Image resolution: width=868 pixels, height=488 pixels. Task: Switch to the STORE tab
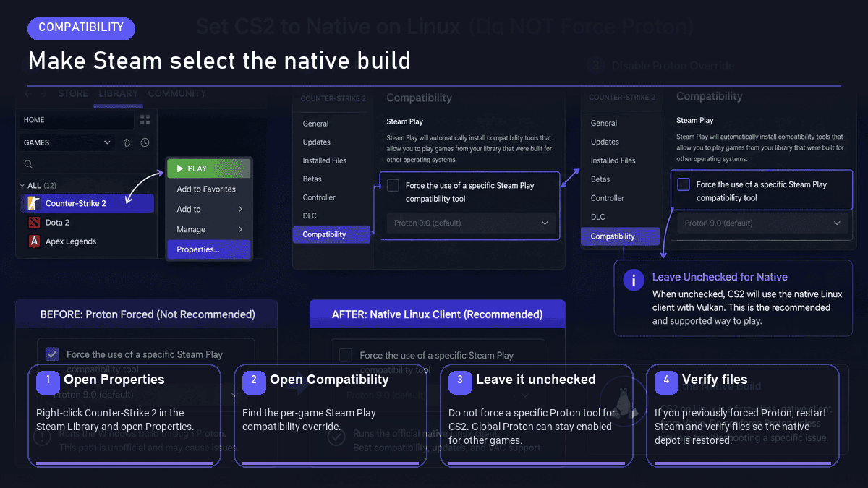[73, 94]
